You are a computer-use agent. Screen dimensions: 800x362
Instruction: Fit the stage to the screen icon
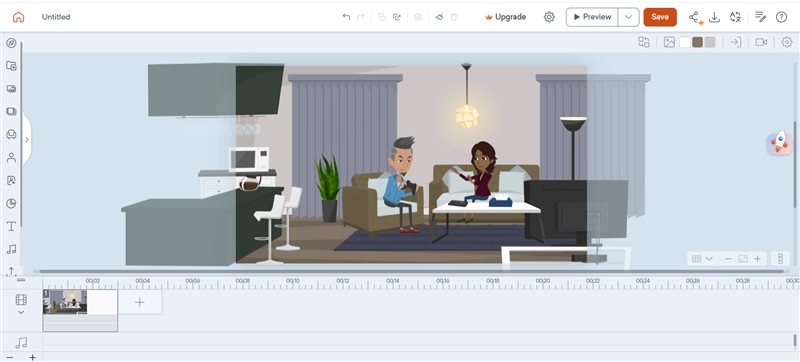click(743, 259)
